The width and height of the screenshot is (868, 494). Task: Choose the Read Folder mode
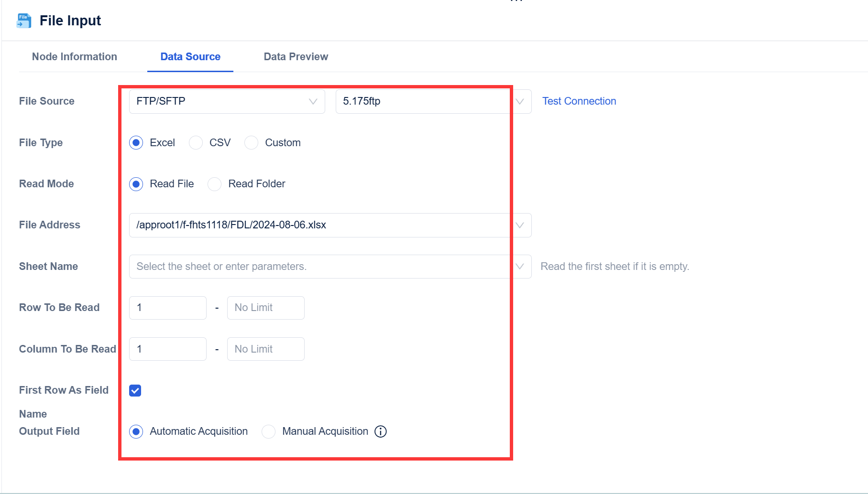(214, 184)
